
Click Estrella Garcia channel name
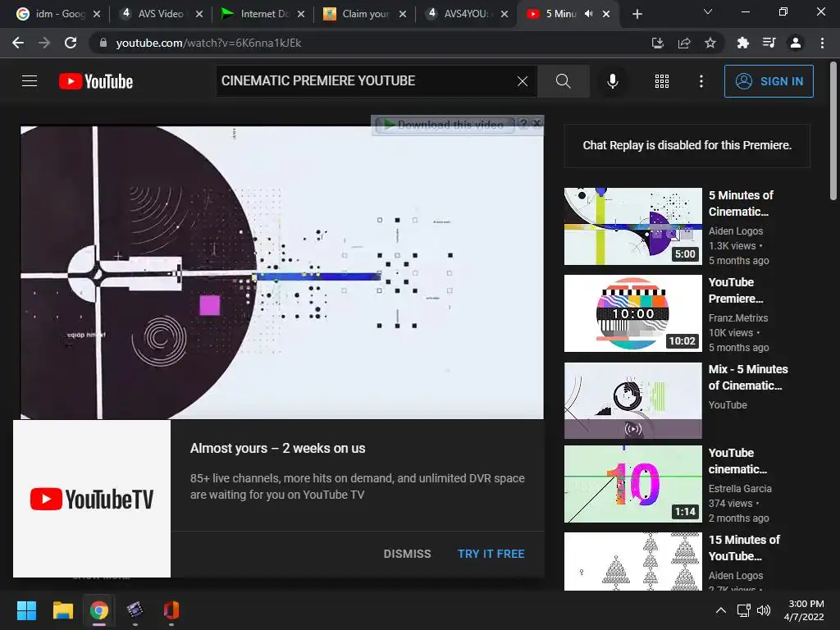(x=740, y=489)
